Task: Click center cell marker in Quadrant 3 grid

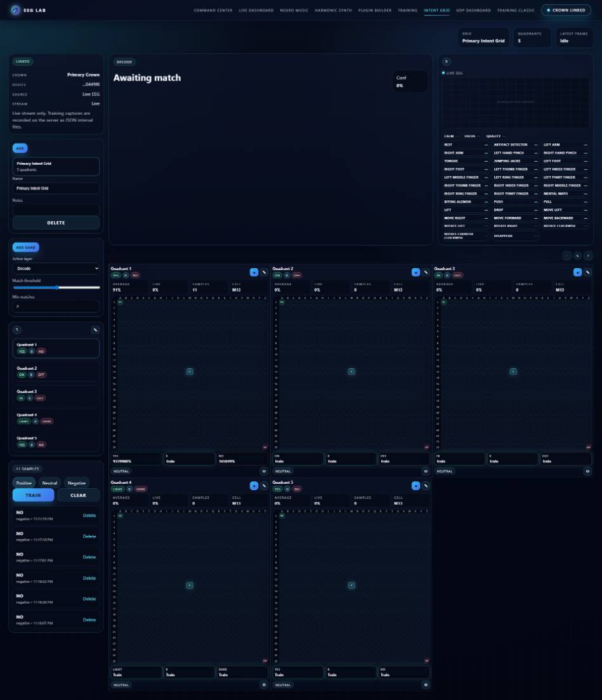Action: click(x=513, y=372)
